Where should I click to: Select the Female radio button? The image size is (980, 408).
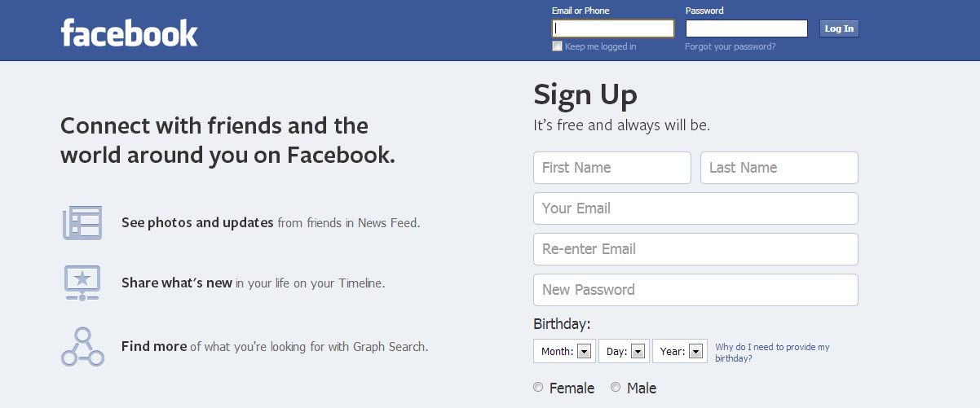point(538,388)
